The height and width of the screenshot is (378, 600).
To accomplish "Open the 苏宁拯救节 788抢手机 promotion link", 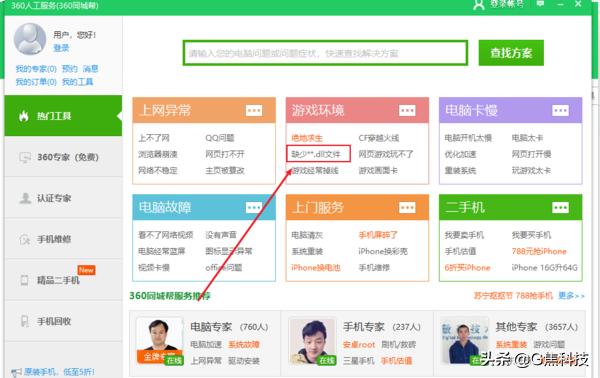I will tap(513, 296).
